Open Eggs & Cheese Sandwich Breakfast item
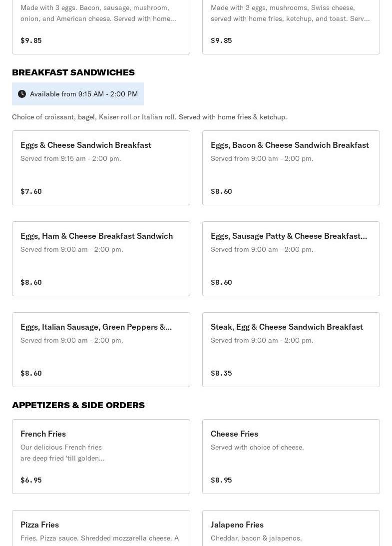The width and height of the screenshot is (392, 546). click(x=101, y=168)
